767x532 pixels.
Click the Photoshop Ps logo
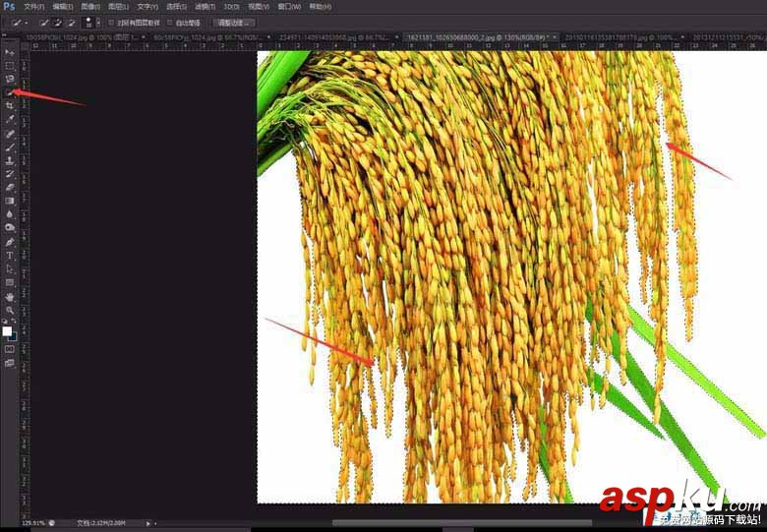pyautogui.click(x=9, y=6)
